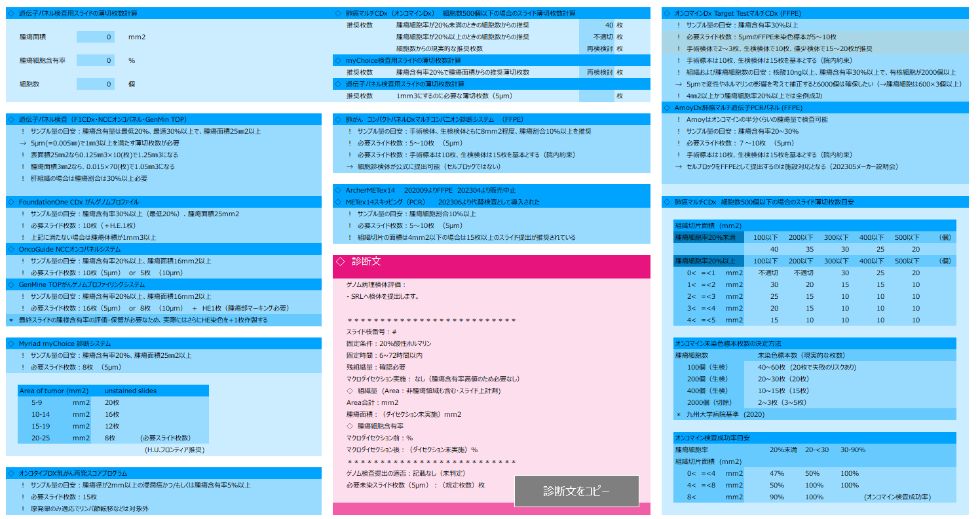Select the METex14スキッピング（PCR） header row

(x=491, y=202)
